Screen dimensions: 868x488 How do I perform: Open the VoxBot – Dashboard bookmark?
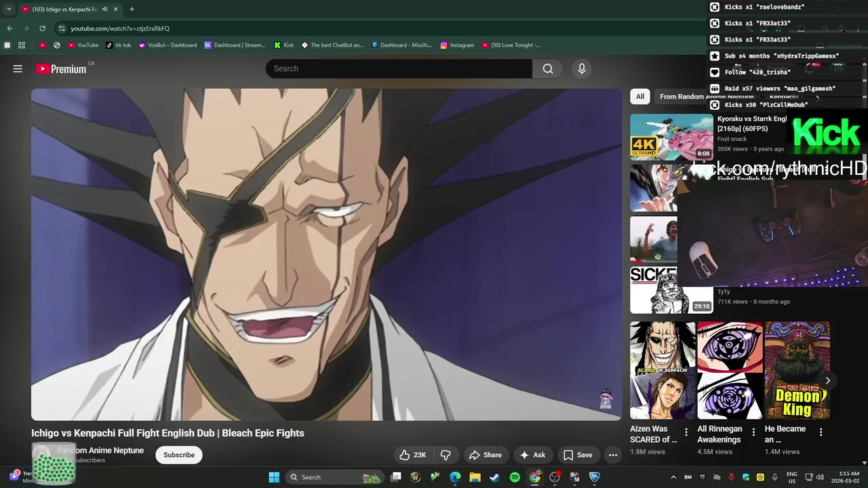pos(167,45)
